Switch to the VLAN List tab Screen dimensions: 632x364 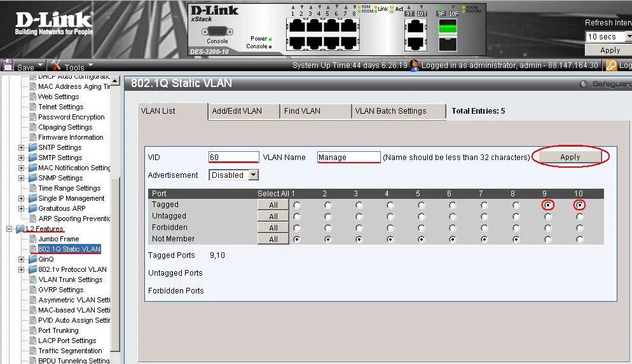(x=172, y=111)
